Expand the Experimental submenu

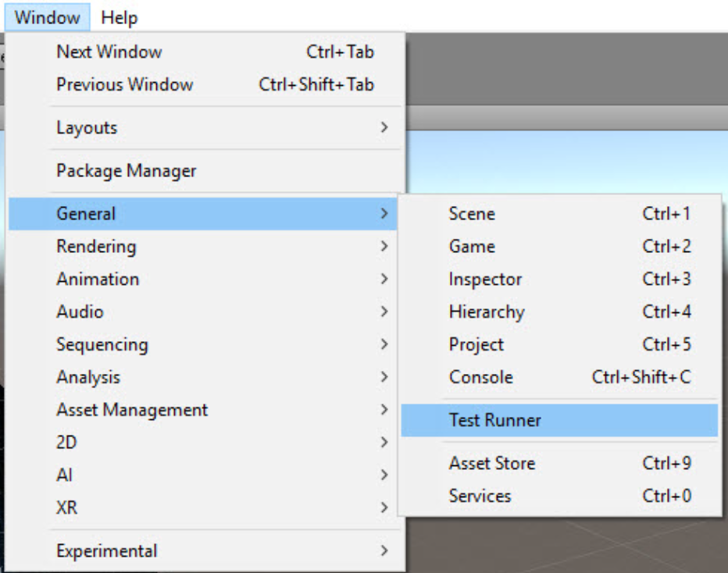point(106,551)
